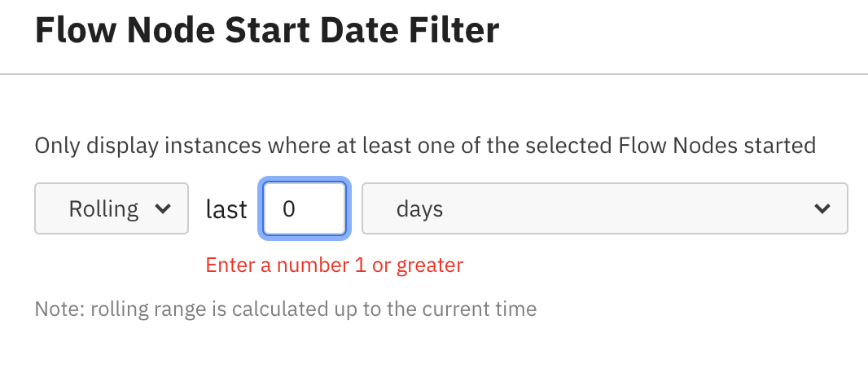
Task: Click the 'last' label beside the number field
Action: pos(226,210)
